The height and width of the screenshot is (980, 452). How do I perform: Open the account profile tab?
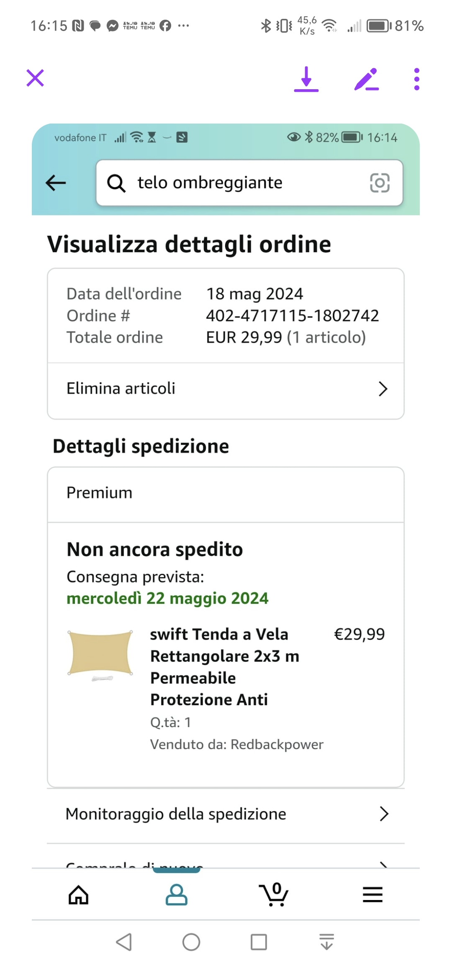tap(176, 895)
